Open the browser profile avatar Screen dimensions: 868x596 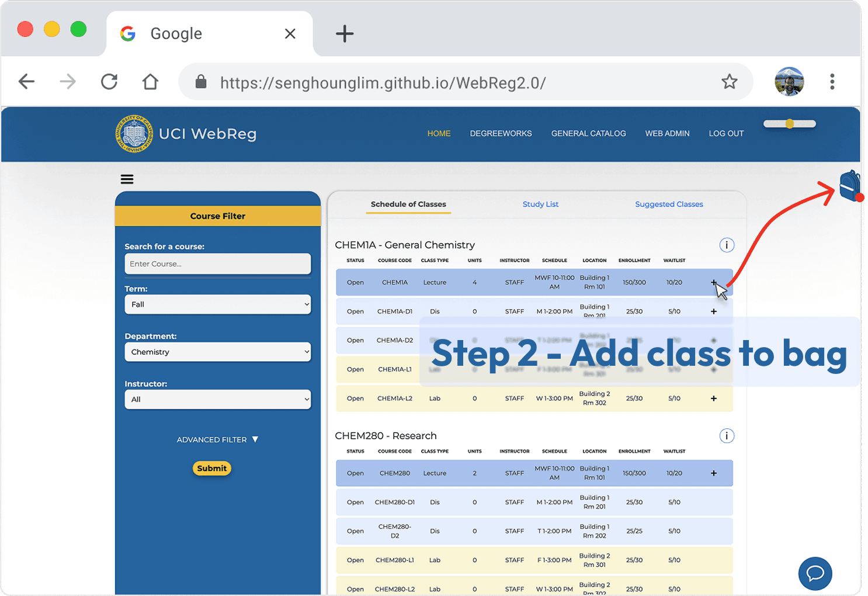pos(789,81)
